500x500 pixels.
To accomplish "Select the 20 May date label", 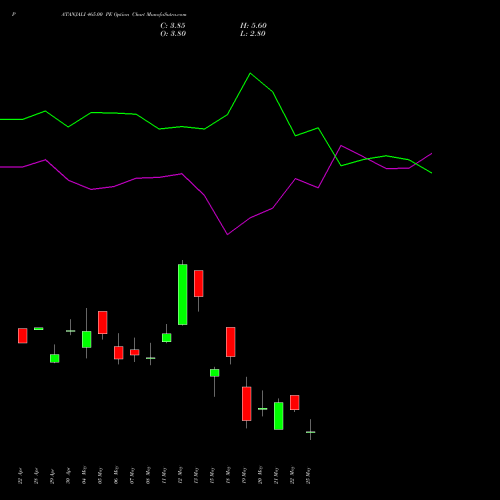I will click(260, 475).
